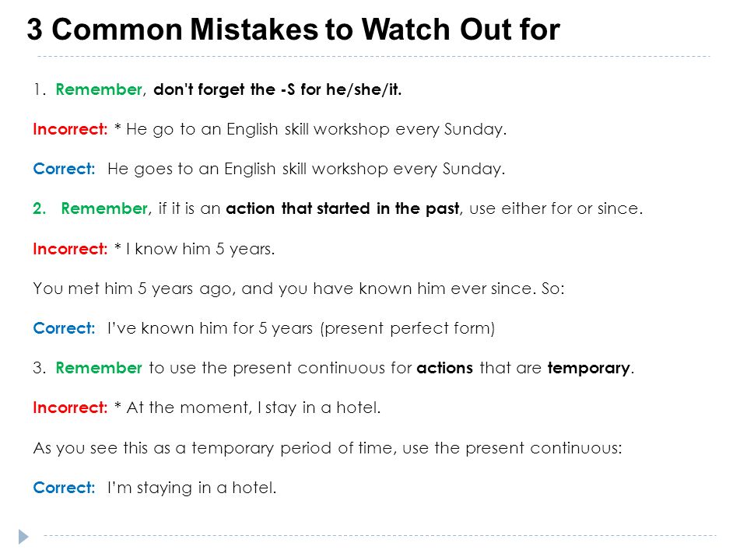Click the bold phrase 'action that started in the past'
The width and height of the screenshot is (747, 560).
coord(342,208)
